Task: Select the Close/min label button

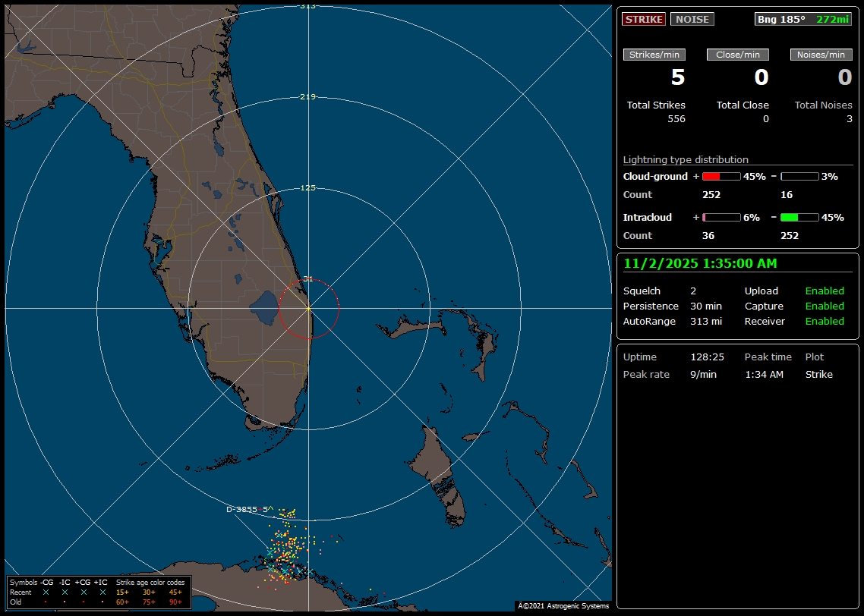Action: [x=737, y=55]
